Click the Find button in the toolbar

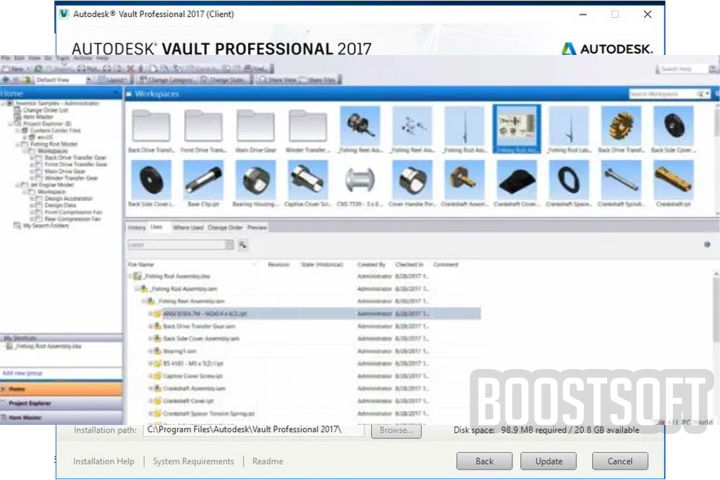pyautogui.click(x=256, y=69)
